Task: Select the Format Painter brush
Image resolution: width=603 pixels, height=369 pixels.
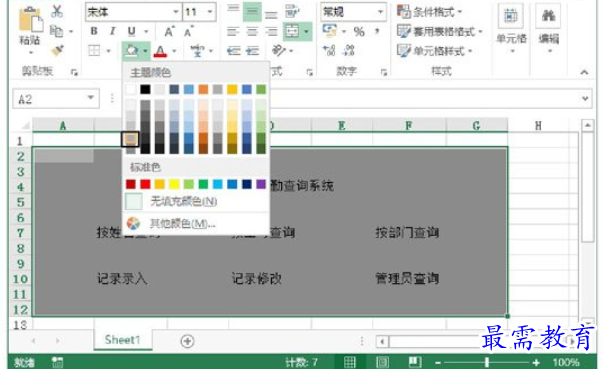Action: (x=57, y=50)
